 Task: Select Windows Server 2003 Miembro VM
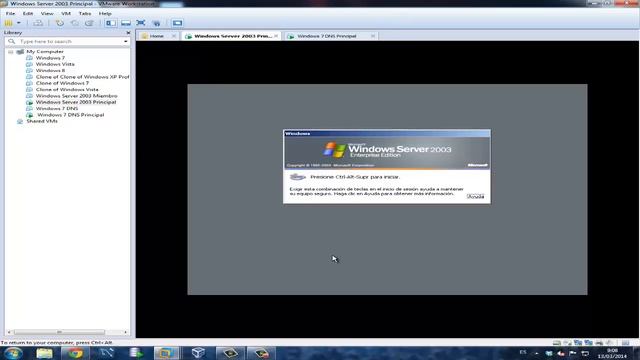(76, 96)
